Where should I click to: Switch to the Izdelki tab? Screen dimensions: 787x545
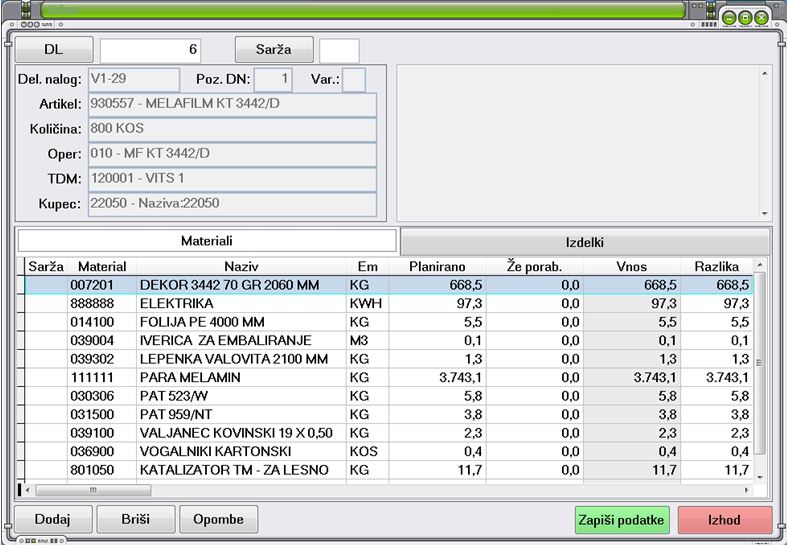(x=585, y=242)
